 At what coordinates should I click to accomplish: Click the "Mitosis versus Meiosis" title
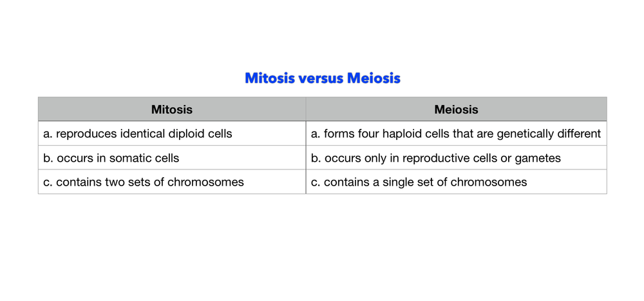[322, 79]
